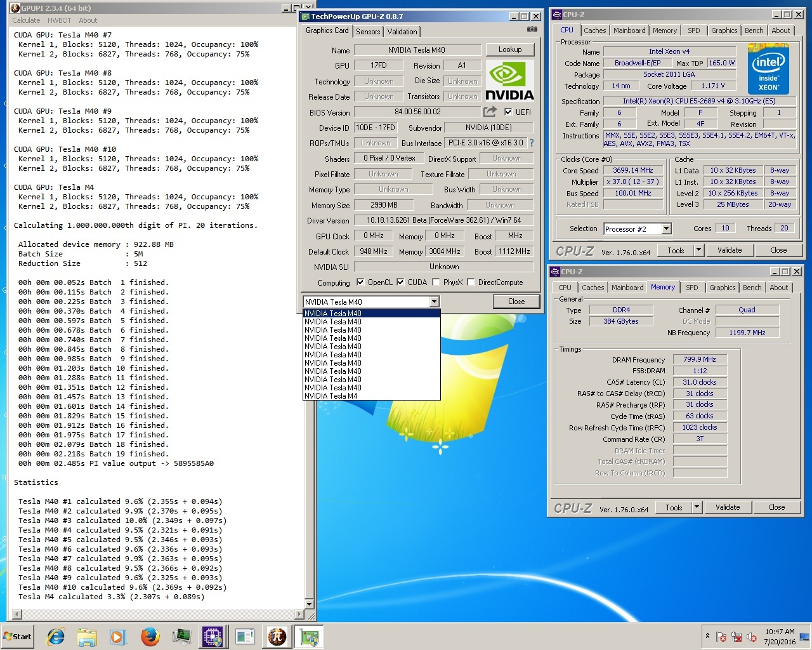
Task: Open the Processor #2 selection dropdown
Action: (666, 229)
